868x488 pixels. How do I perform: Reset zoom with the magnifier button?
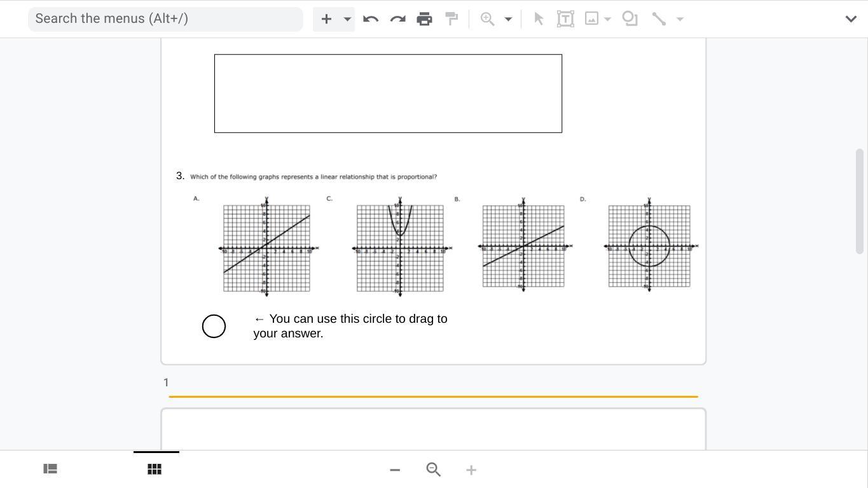pos(434,470)
